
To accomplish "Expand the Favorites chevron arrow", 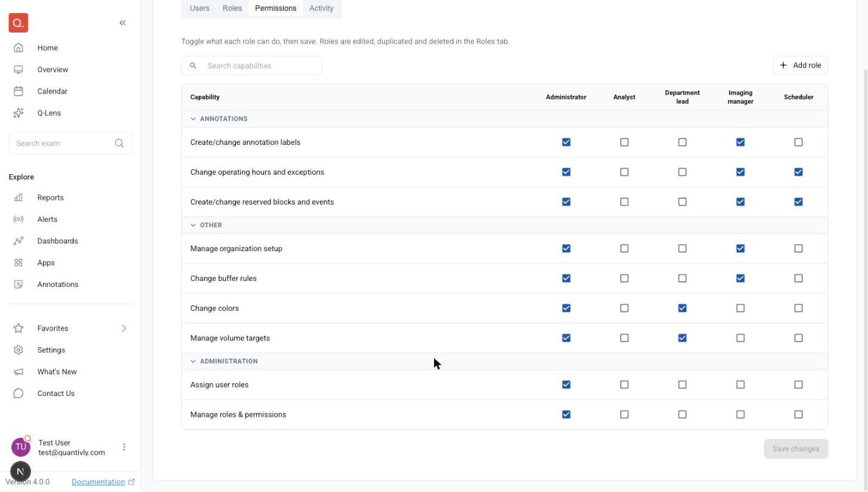I will click(x=124, y=328).
